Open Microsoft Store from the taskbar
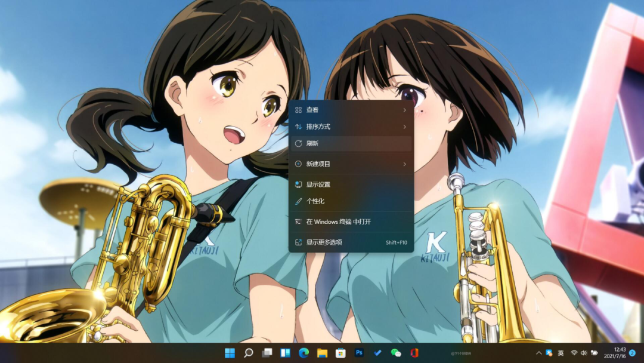The width and height of the screenshot is (644, 363). point(340,353)
